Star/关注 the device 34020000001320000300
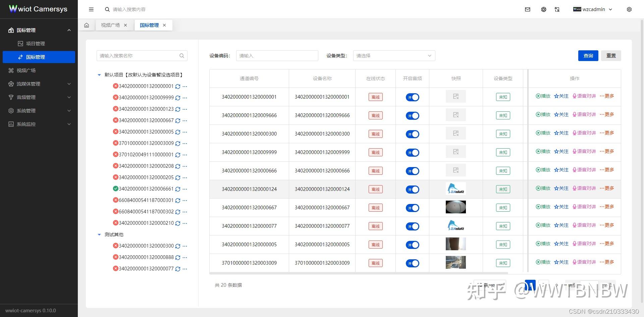 (x=561, y=133)
